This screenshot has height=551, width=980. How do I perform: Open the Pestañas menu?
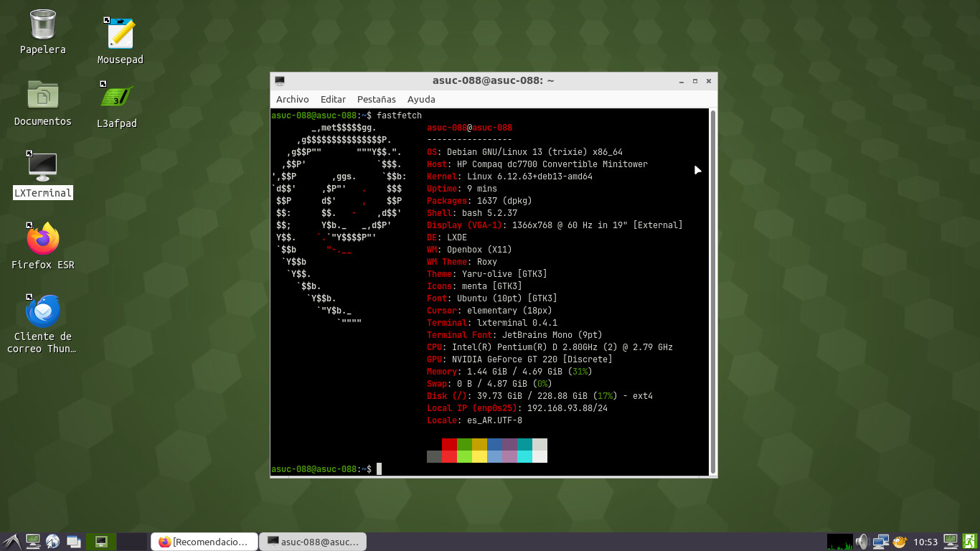(376, 100)
